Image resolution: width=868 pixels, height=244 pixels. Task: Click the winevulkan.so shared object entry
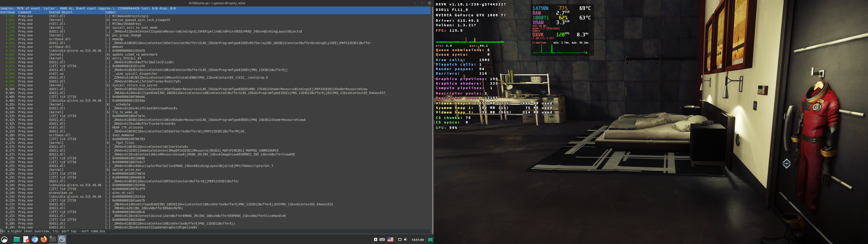pos(61,193)
